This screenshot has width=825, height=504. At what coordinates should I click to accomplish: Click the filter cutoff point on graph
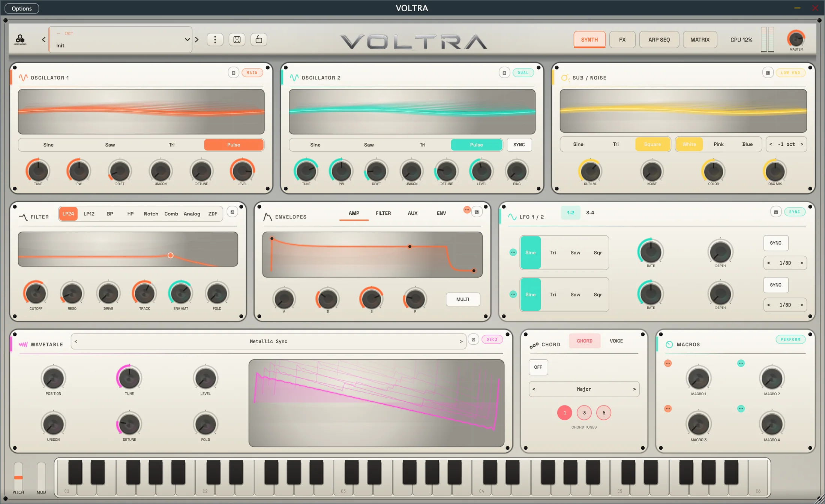click(x=171, y=255)
